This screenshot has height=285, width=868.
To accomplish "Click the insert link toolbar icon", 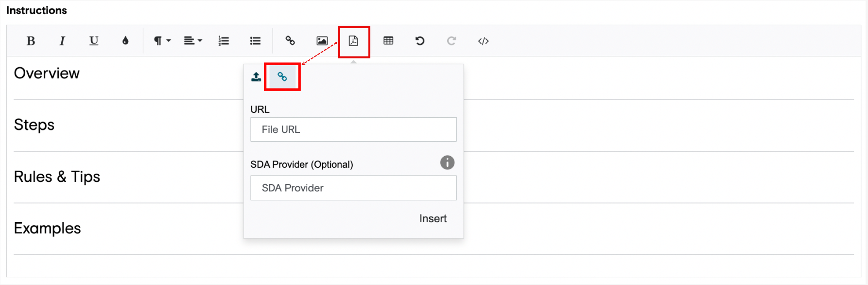I will coord(290,41).
